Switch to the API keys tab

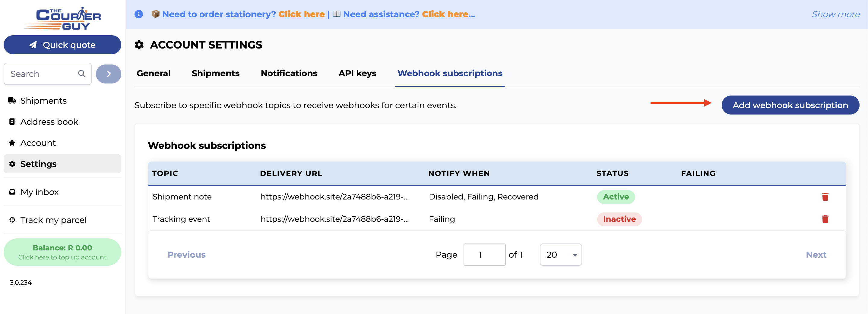pos(357,73)
